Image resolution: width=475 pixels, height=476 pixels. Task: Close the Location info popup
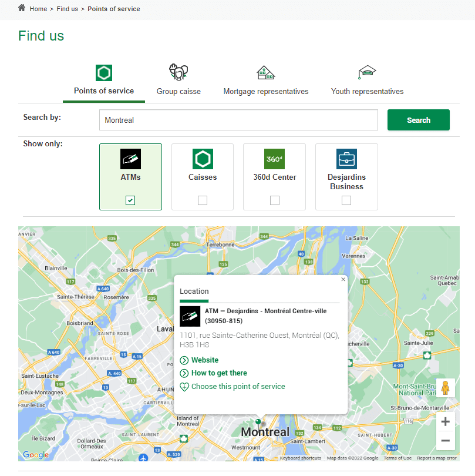click(343, 279)
